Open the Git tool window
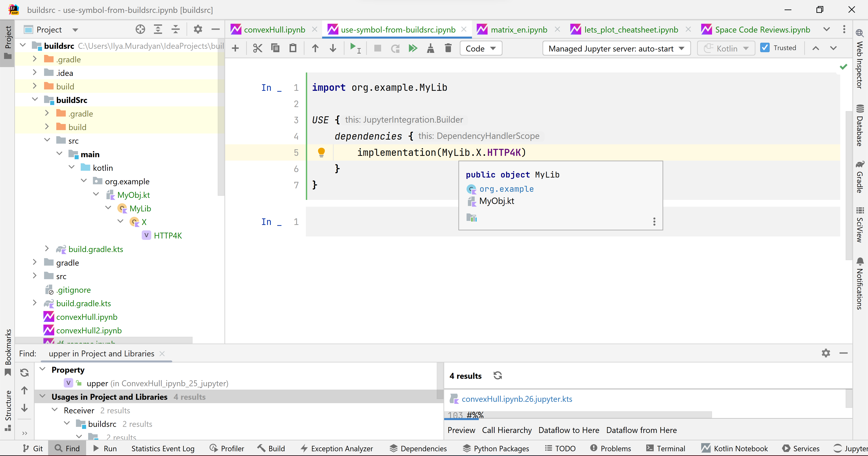 tap(33, 449)
